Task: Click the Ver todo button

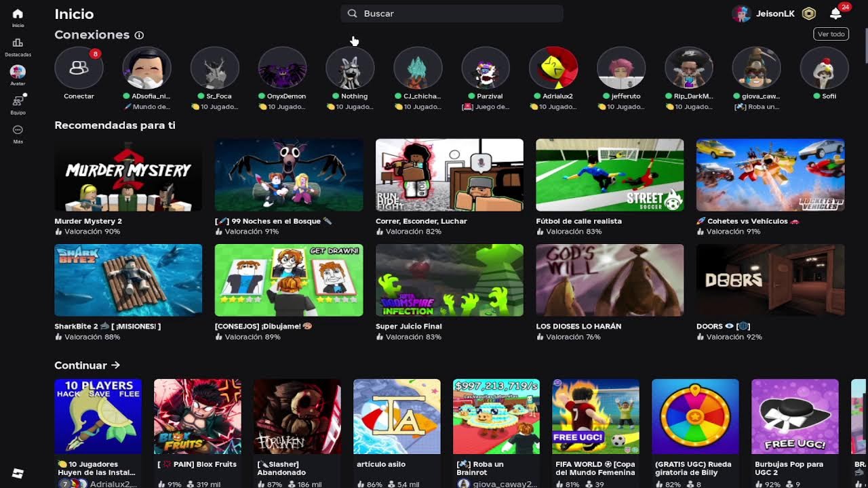Action: tap(831, 34)
